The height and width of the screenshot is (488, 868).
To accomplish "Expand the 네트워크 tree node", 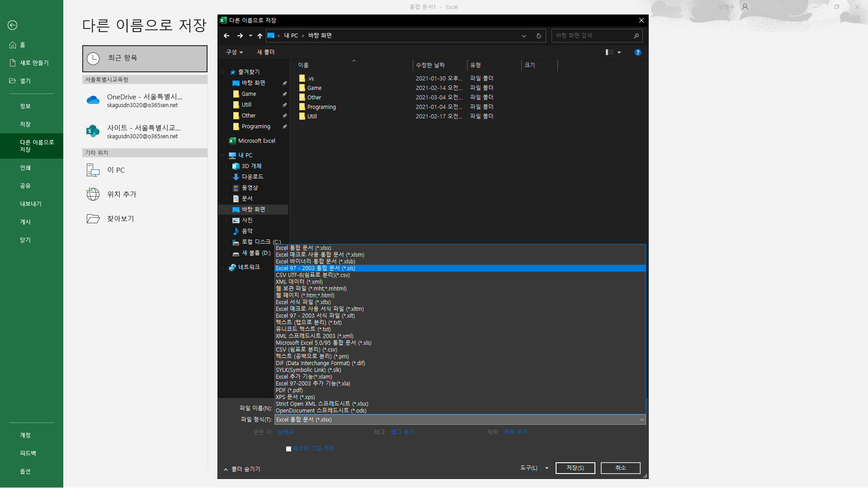I will 223,267.
